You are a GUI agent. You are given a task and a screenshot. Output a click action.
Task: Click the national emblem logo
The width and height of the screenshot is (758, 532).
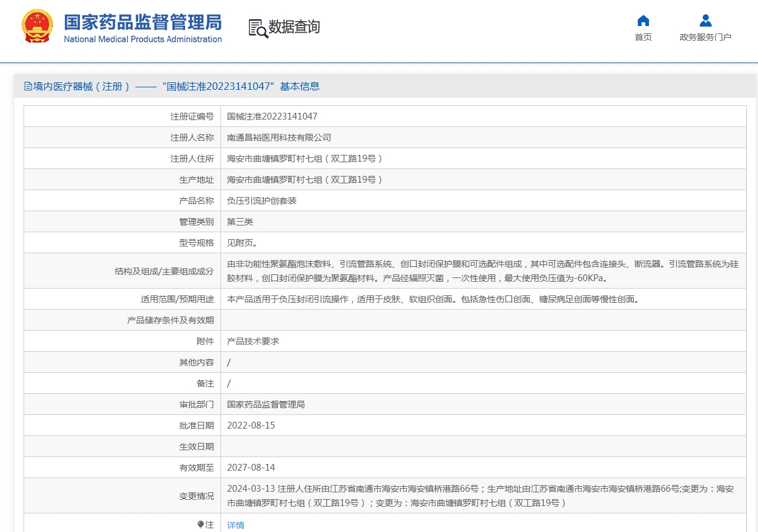tap(37, 27)
